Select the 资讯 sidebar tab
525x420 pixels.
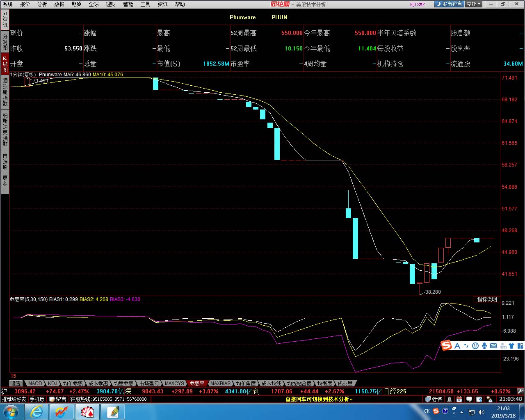coord(5,20)
